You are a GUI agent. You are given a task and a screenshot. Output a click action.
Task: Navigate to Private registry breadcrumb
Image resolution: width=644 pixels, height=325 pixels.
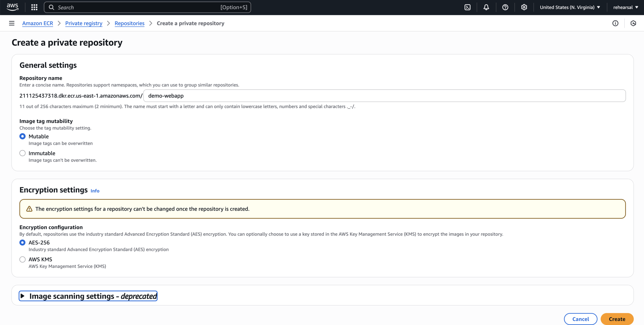pos(84,23)
